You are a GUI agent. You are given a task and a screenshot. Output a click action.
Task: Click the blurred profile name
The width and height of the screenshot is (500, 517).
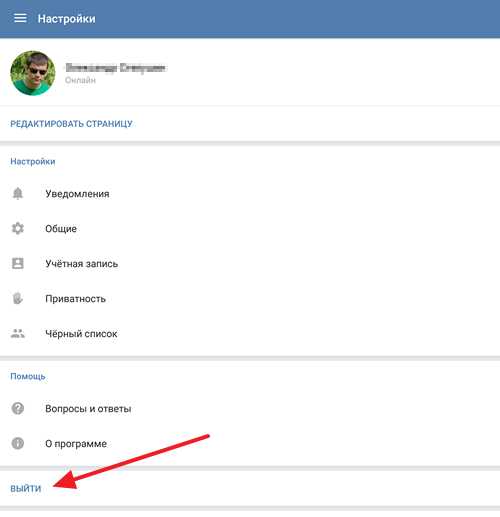tap(115, 68)
